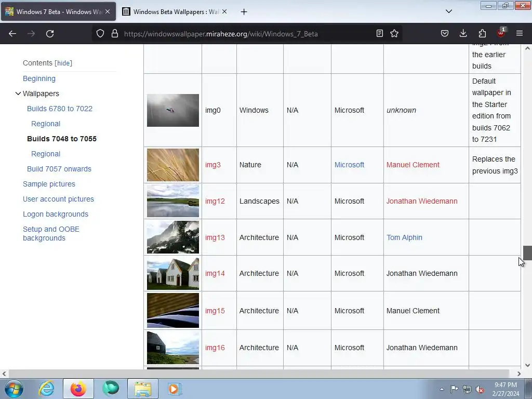
Task: Open Jonathan Wiedemann link in img12 row
Action: [422, 201]
